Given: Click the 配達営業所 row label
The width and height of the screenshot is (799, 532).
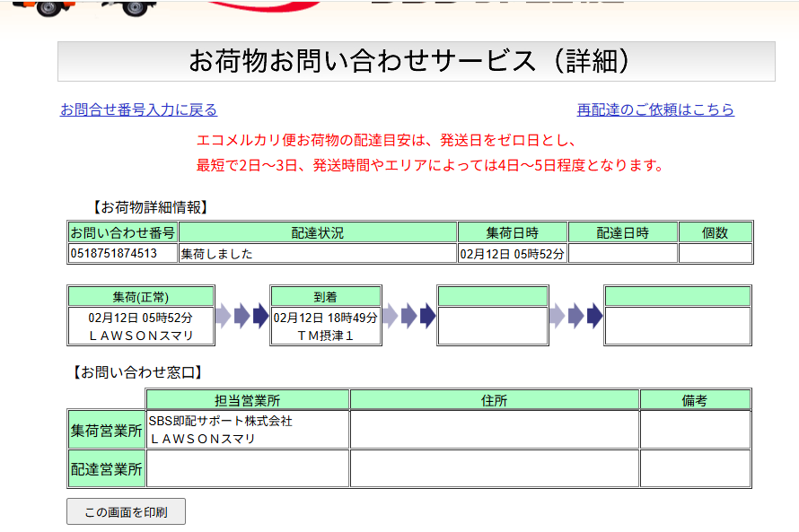Looking at the screenshot, I should click(x=107, y=468).
